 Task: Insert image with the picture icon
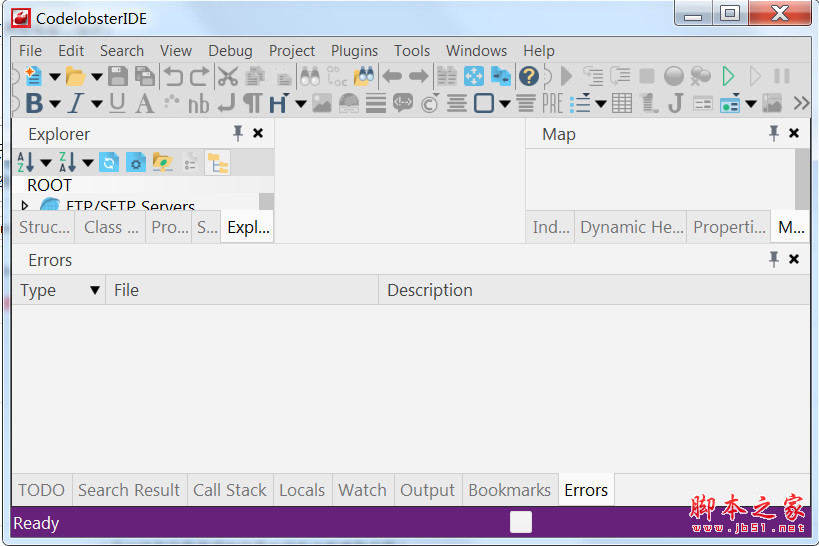tap(322, 103)
